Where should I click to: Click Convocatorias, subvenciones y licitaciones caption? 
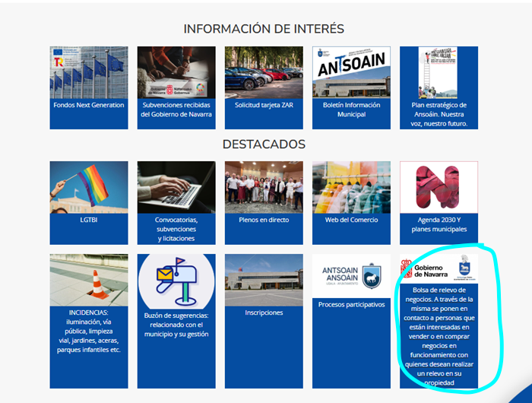point(176,229)
